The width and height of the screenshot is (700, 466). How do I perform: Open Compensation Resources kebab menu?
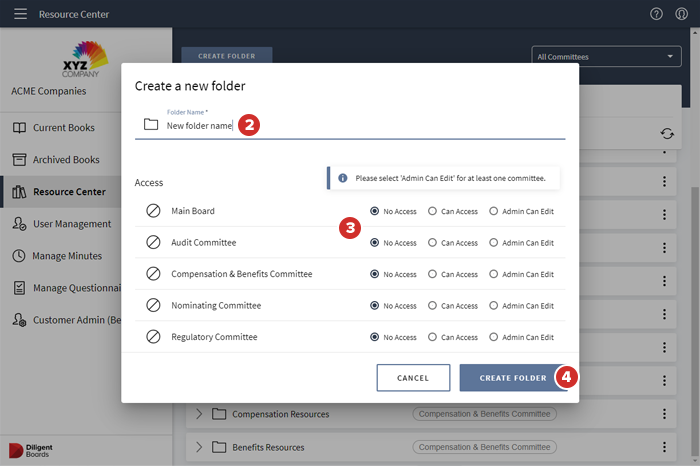click(x=664, y=414)
